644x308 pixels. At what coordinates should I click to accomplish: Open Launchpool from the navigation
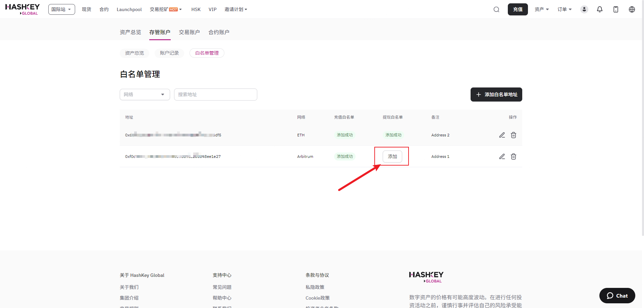point(129,9)
